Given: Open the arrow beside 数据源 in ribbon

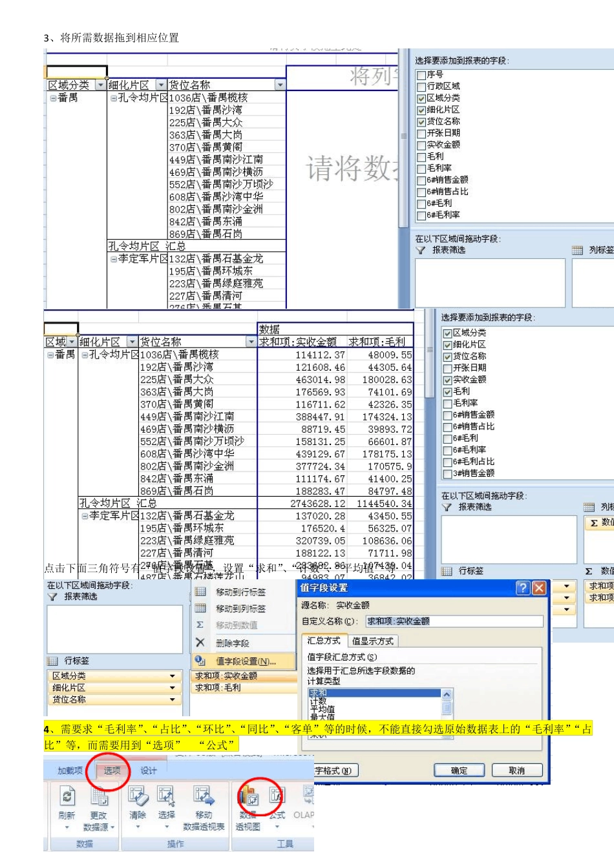Looking at the screenshot, I should pos(113,827).
